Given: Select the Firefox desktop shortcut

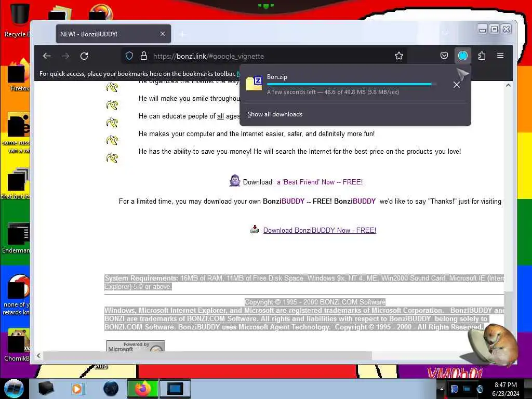Looking at the screenshot, I should point(19,76).
